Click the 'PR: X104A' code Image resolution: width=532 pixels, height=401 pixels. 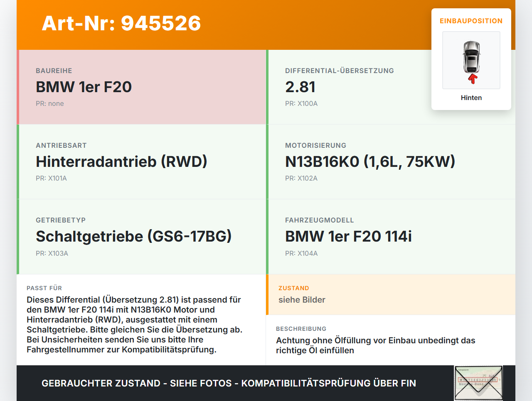point(301,253)
